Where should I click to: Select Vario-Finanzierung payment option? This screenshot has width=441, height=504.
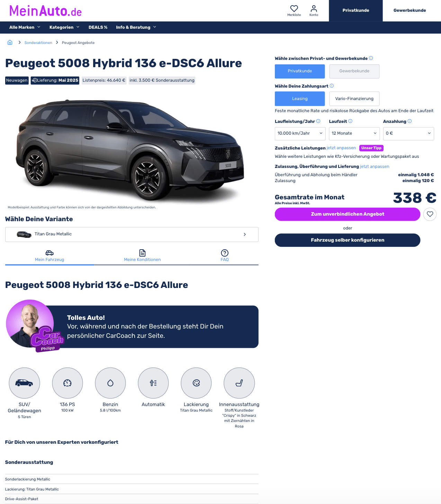click(354, 99)
